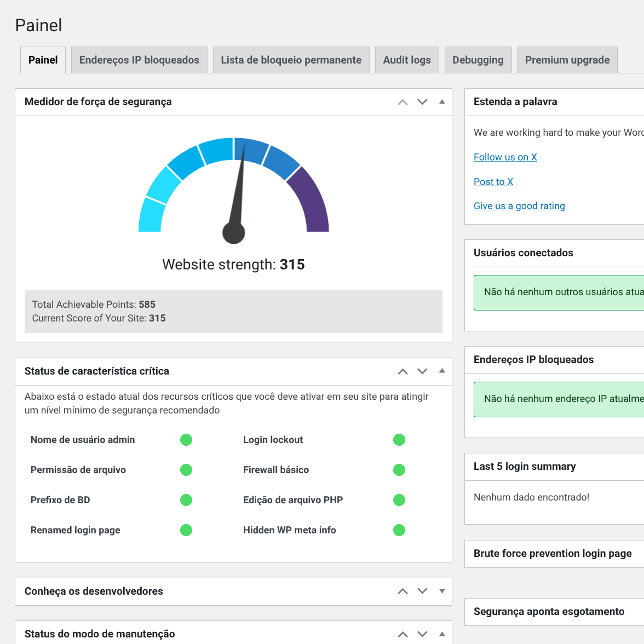
Task: Collapse the Status do modo de manutenção panel
Action: pos(441,634)
